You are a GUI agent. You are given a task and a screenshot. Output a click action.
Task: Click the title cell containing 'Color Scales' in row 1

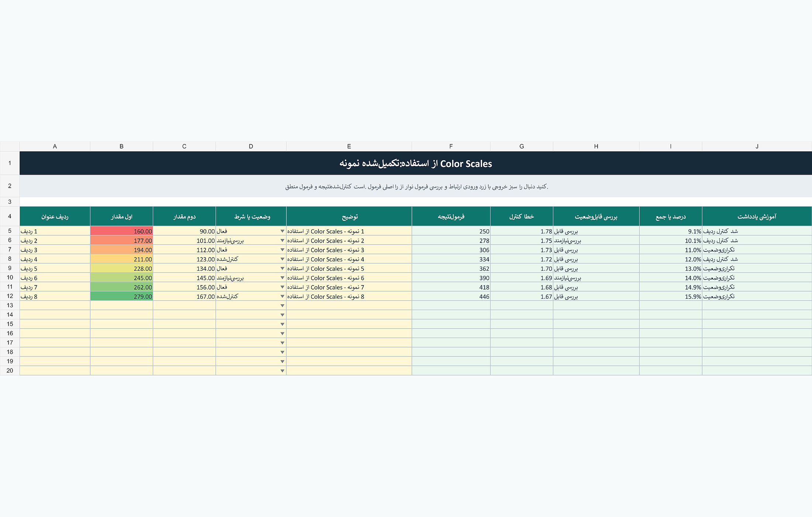(x=416, y=163)
